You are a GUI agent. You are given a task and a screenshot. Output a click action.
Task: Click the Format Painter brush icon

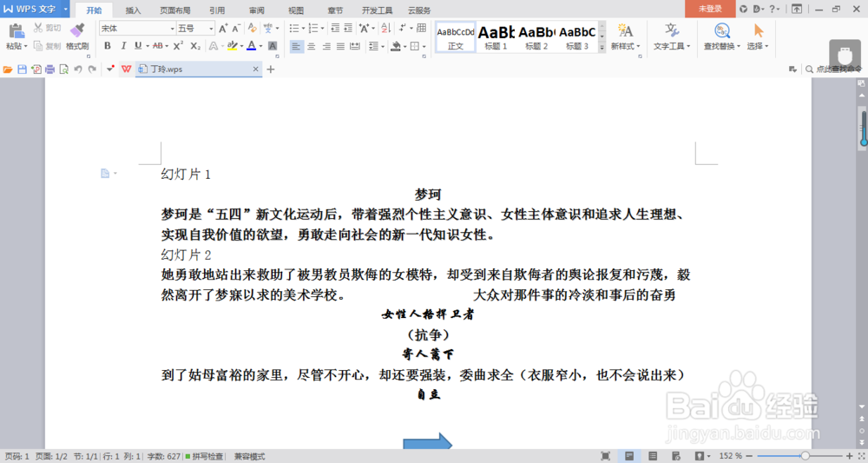coord(77,31)
